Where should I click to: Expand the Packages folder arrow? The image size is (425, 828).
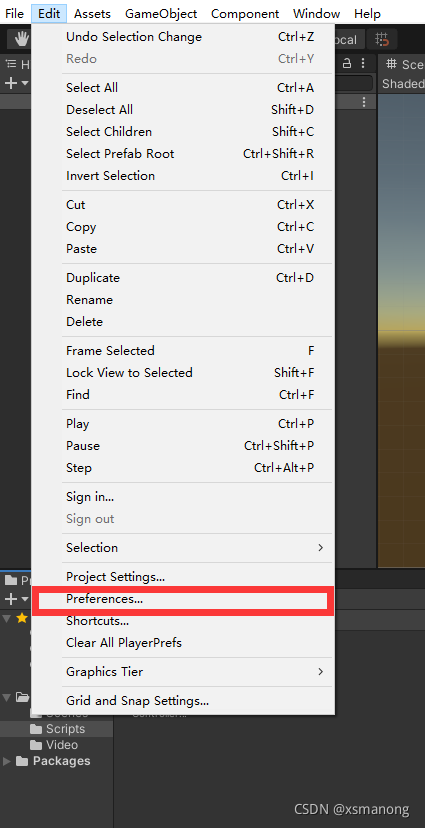click(x=6, y=761)
